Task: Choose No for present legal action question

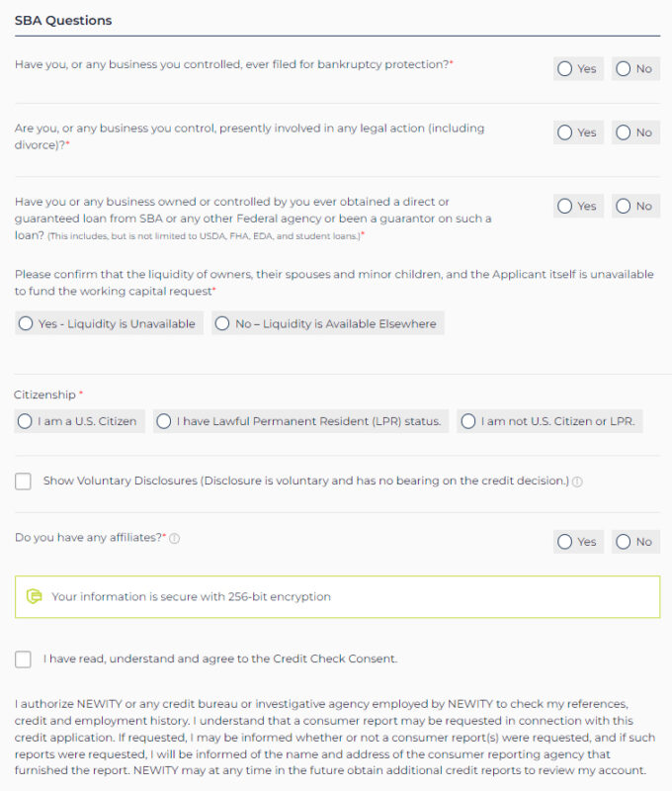Action: pyautogui.click(x=635, y=132)
